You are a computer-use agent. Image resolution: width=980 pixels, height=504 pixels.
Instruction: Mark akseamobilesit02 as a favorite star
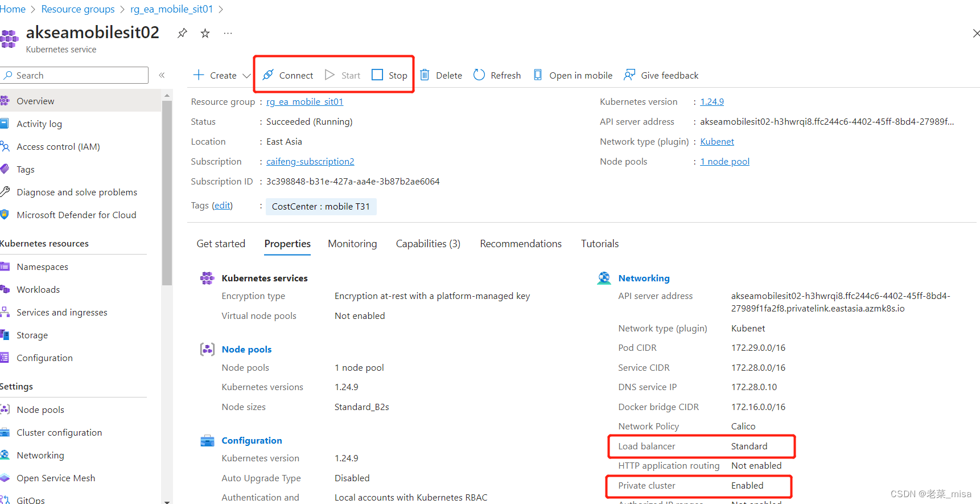[205, 33]
